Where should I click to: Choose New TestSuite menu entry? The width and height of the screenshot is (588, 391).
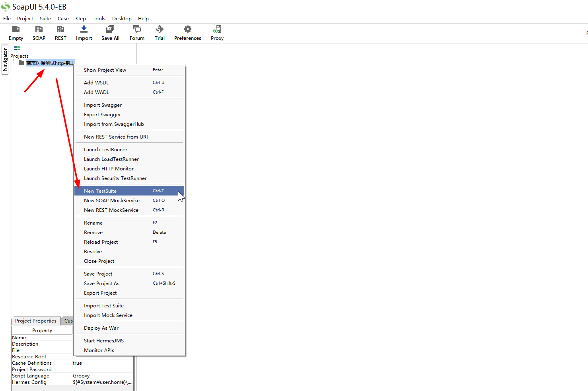click(129, 191)
